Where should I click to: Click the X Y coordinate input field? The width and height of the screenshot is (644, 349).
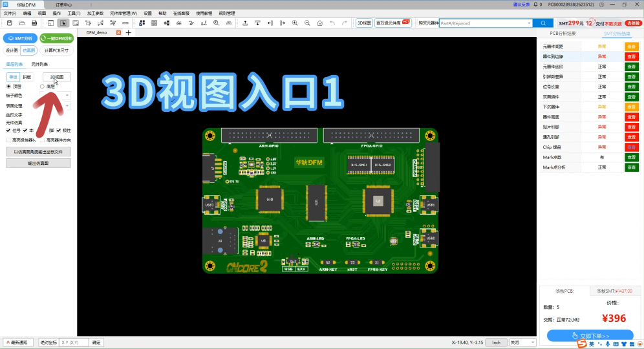pyautogui.click(x=74, y=342)
